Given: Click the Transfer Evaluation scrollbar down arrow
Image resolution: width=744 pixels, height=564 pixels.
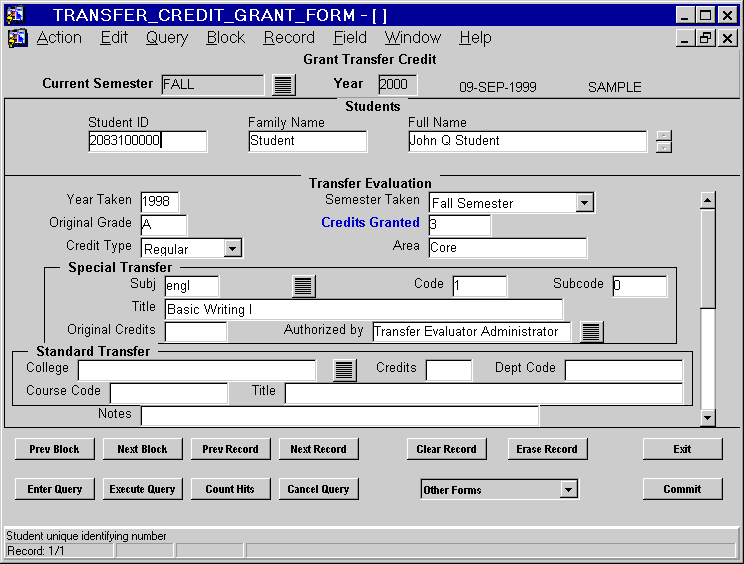Looking at the screenshot, I should click(707, 418).
